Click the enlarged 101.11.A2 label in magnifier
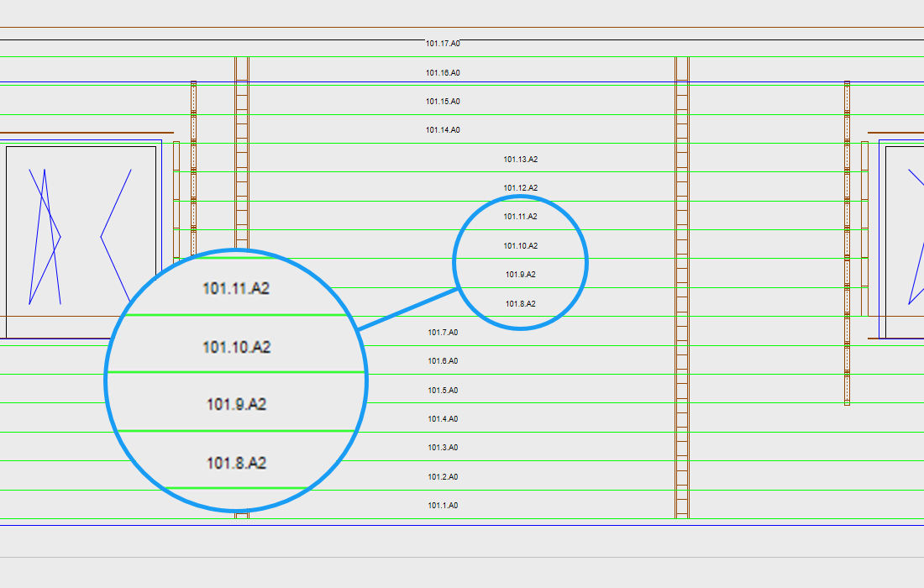 pyautogui.click(x=236, y=288)
